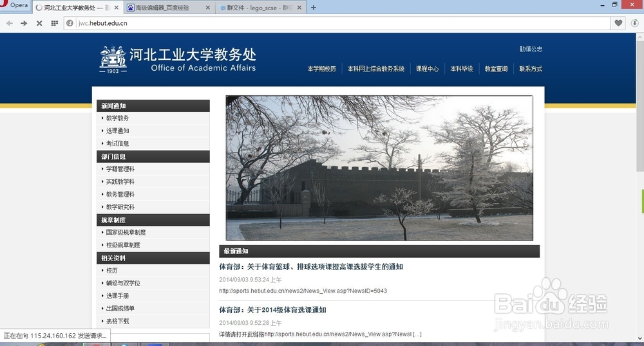Open downloads via the arrow icon
This screenshot has width=644, height=346.
click(634, 23)
